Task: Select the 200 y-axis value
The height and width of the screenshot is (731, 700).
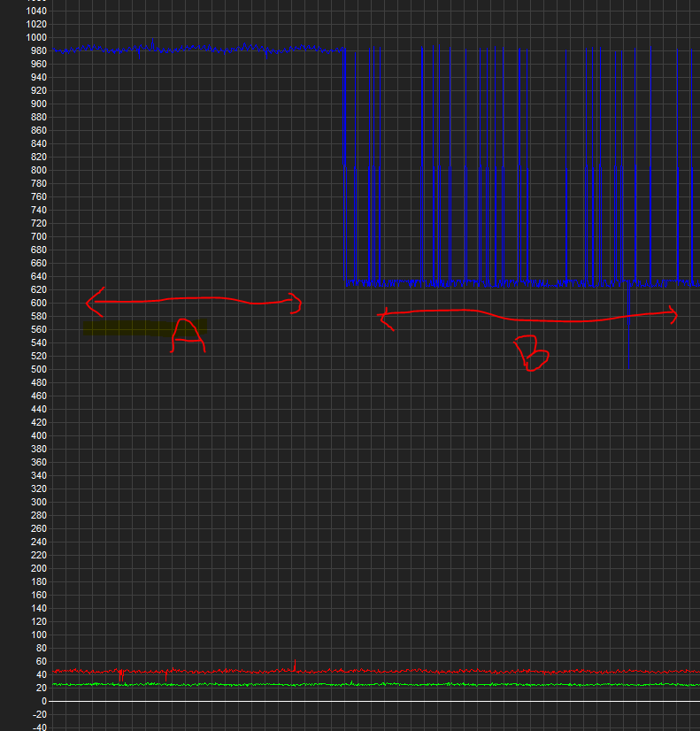Action: 39,568
